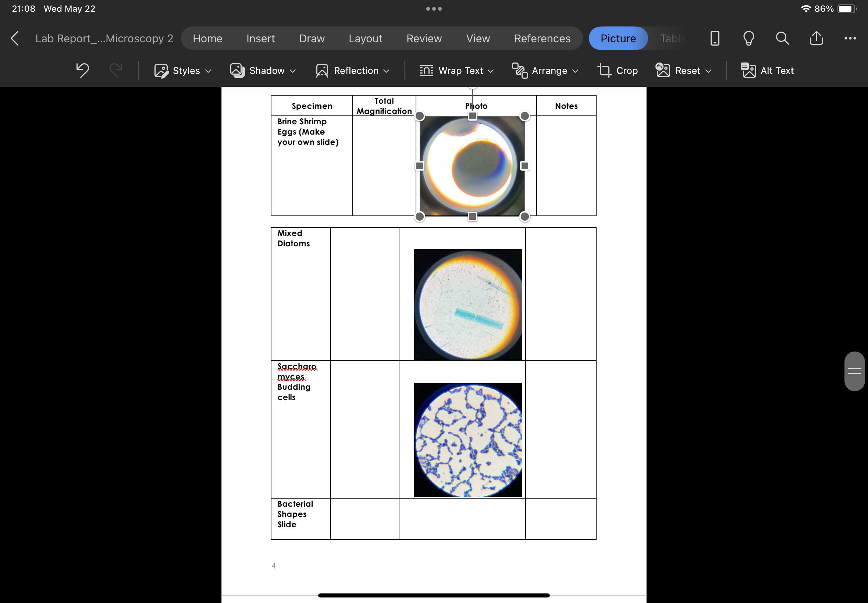
Task: Click the Bacterial Shapes Slide label
Action: [x=295, y=514]
